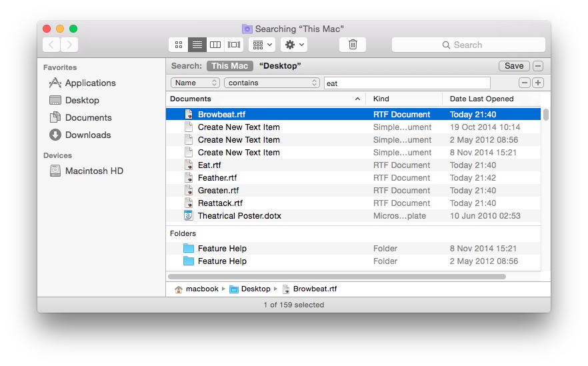Set search scope to This Mac
Screen dimensions: 588x366
pyautogui.click(x=229, y=66)
